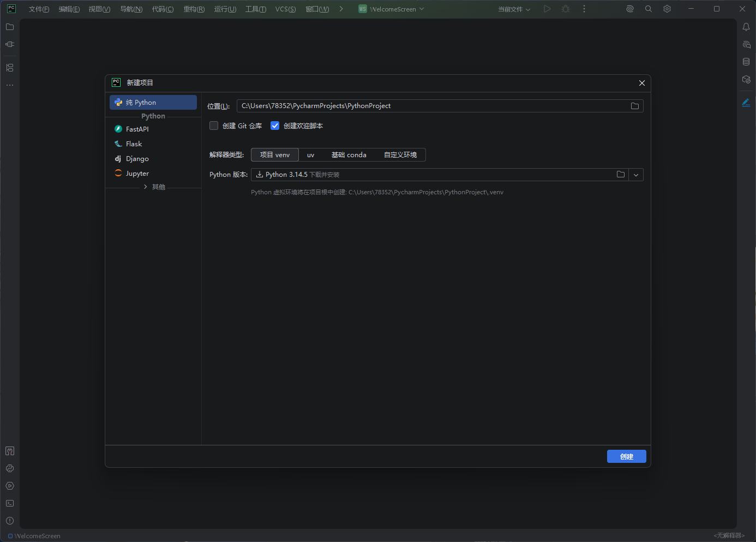Open the 导航(N) menu
Viewport: 756px width, 542px height.
point(131,9)
